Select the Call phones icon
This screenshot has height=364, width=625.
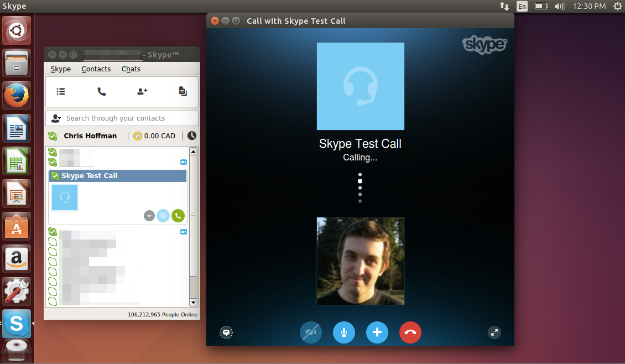(101, 91)
